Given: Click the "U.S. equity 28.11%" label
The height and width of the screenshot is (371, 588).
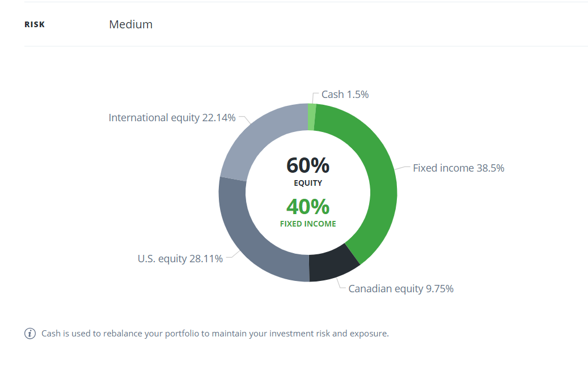Looking at the screenshot, I should 180,259.
